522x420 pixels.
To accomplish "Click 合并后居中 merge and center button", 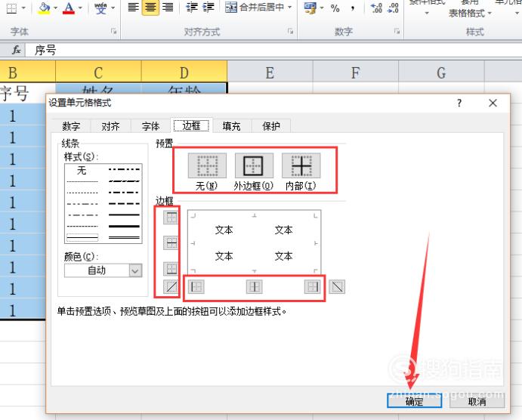I will [255, 7].
